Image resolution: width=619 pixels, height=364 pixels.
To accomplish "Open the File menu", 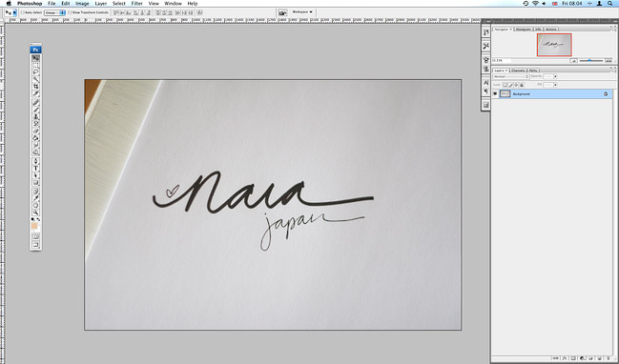I will pyautogui.click(x=52, y=3).
